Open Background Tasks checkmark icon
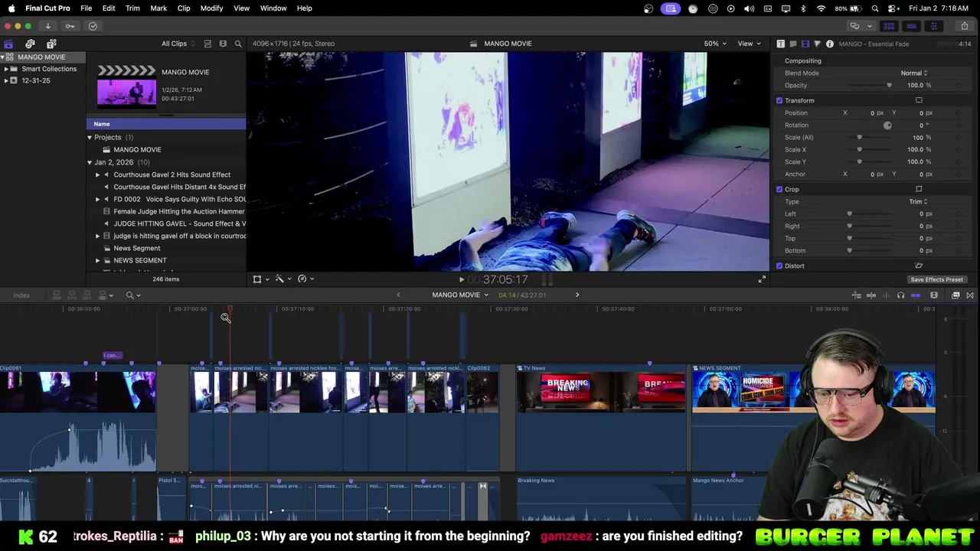 pos(93,26)
